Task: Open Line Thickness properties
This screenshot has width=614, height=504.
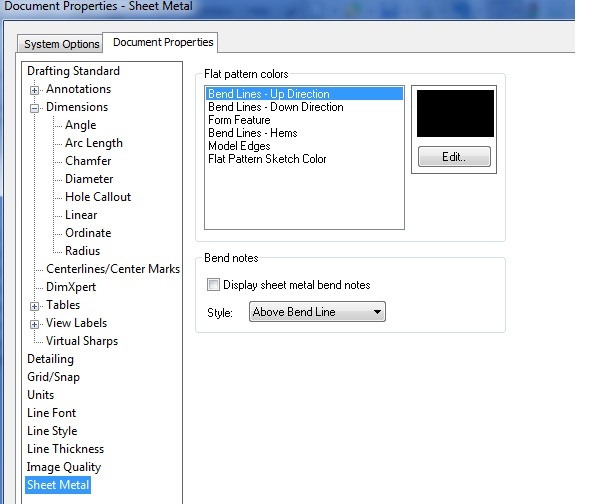Action: 65,449
